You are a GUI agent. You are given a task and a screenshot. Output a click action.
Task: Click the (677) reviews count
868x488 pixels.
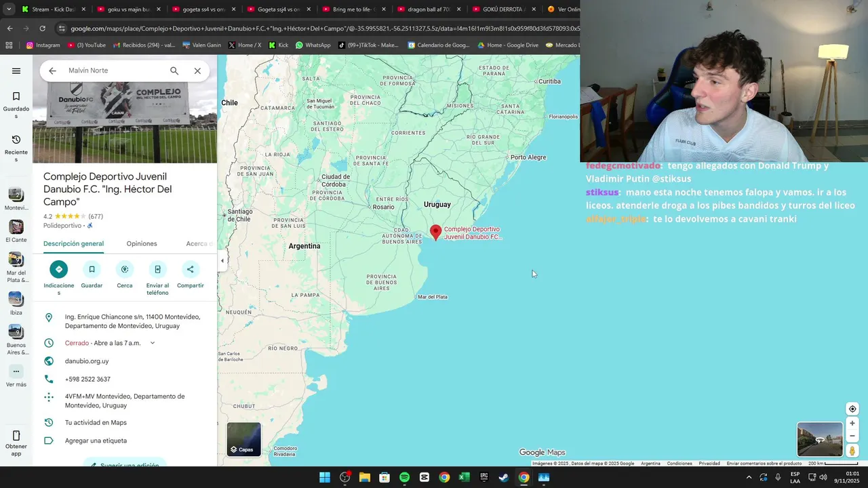point(96,217)
